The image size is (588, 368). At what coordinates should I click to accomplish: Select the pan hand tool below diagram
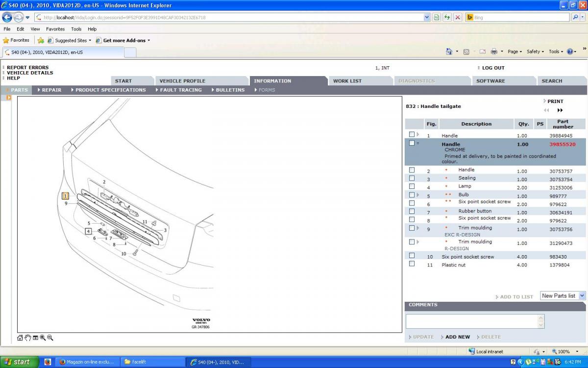28,338
